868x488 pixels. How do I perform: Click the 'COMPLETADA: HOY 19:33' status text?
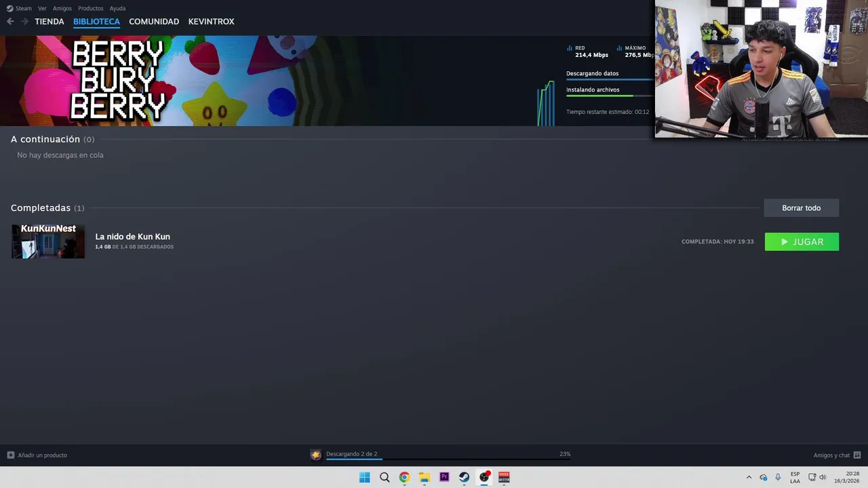(x=717, y=241)
